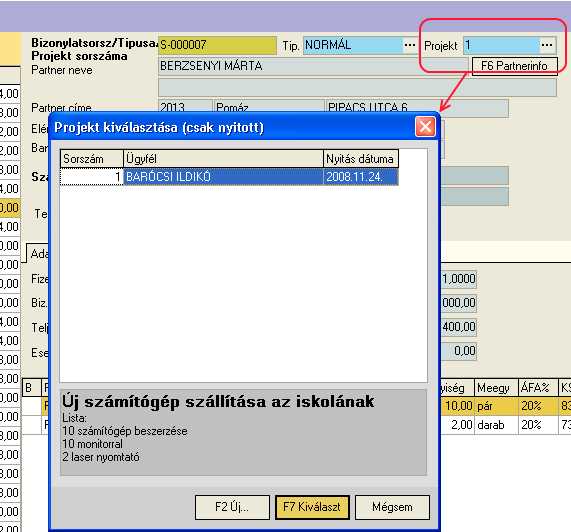
Task: Open type lookup beside NORMÁL field
Action: tap(410, 45)
